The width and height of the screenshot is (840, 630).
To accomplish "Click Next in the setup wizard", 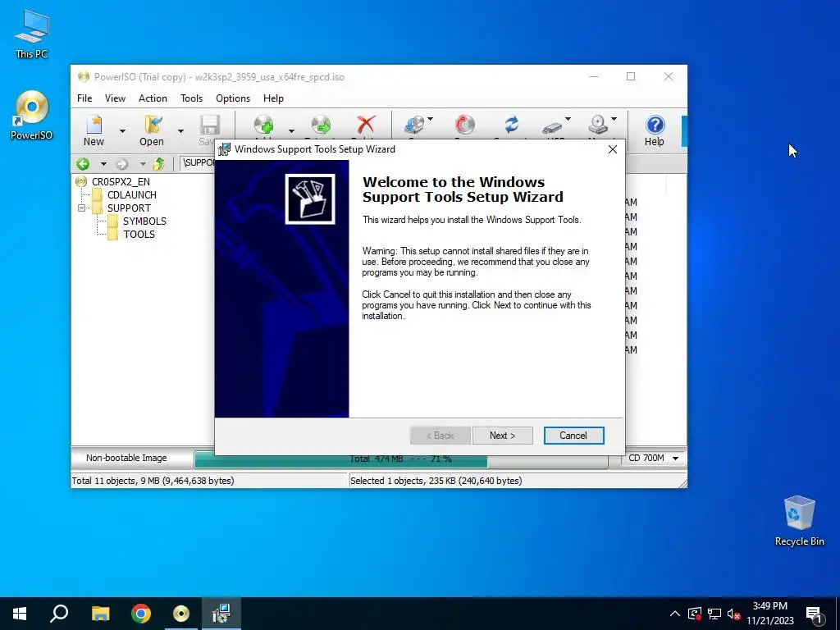I will pos(503,436).
